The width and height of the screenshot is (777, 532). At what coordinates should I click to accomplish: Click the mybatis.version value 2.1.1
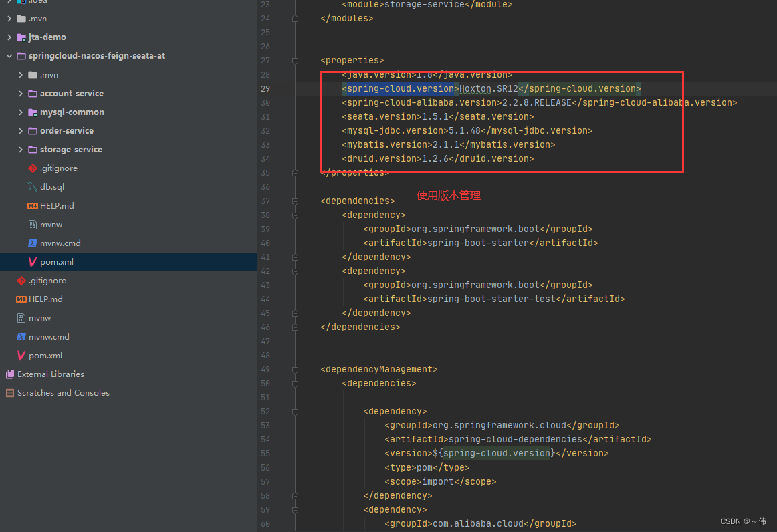click(445, 144)
